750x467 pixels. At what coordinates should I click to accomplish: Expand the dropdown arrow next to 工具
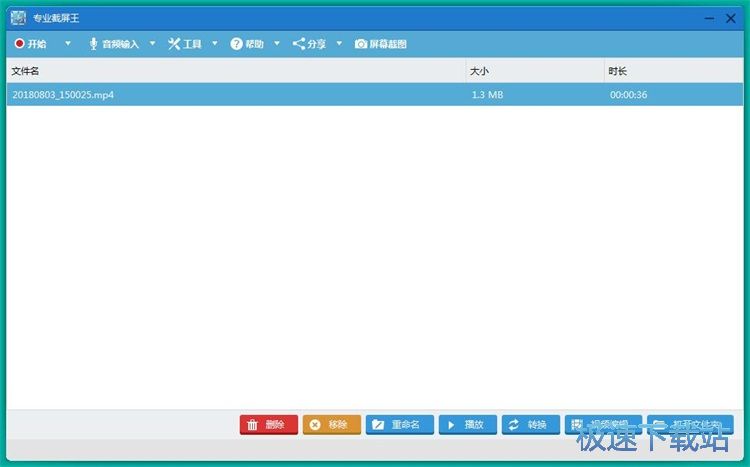[x=215, y=44]
